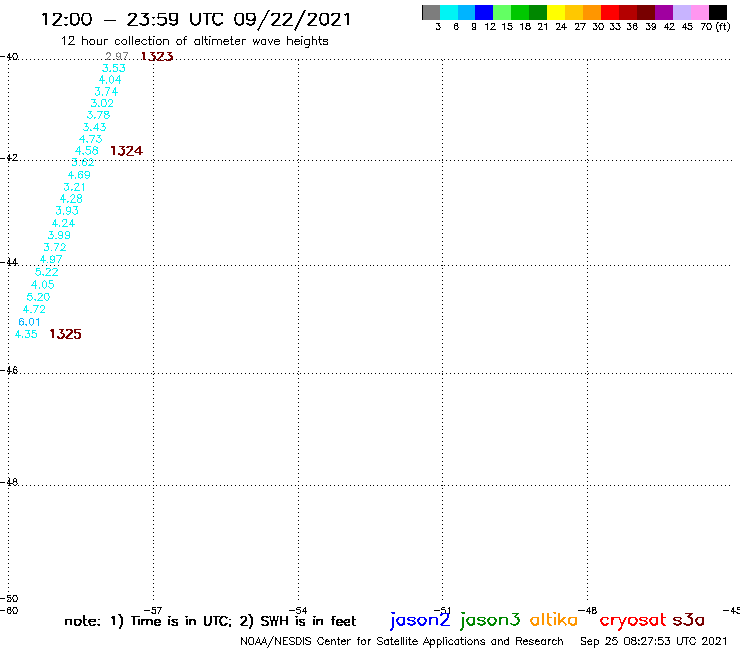
Task: Click the 3.53 wave height value
Action: coord(114,68)
